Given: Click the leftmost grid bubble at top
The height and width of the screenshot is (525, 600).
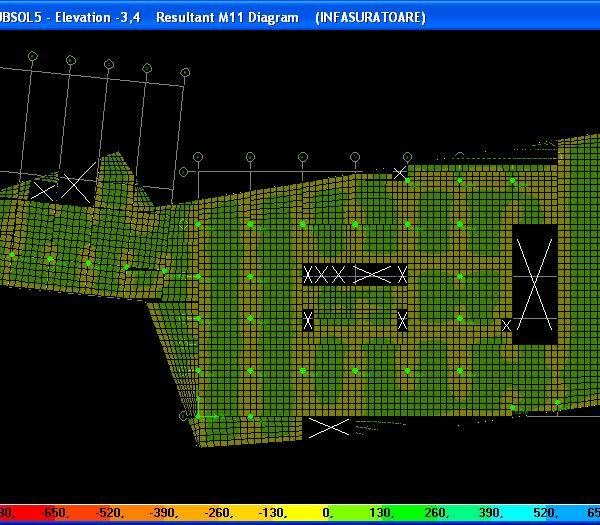Looking at the screenshot, I should click(32, 58).
